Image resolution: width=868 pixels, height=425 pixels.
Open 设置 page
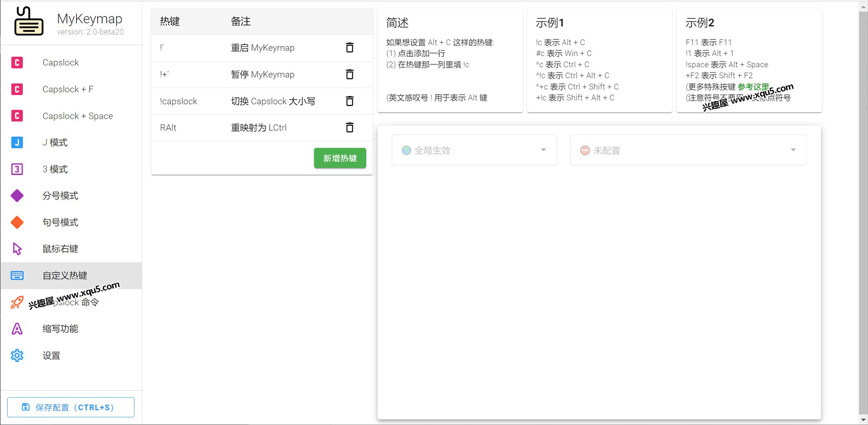[71, 356]
